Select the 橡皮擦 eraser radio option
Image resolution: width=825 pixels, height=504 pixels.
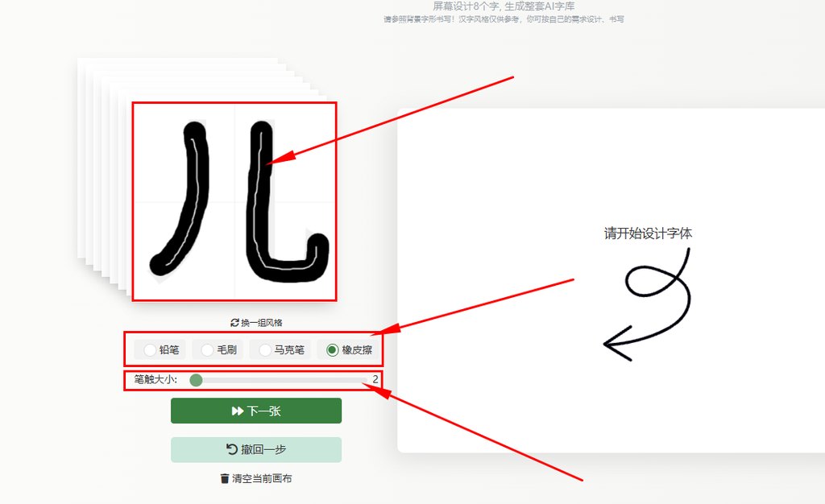point(348,349)
